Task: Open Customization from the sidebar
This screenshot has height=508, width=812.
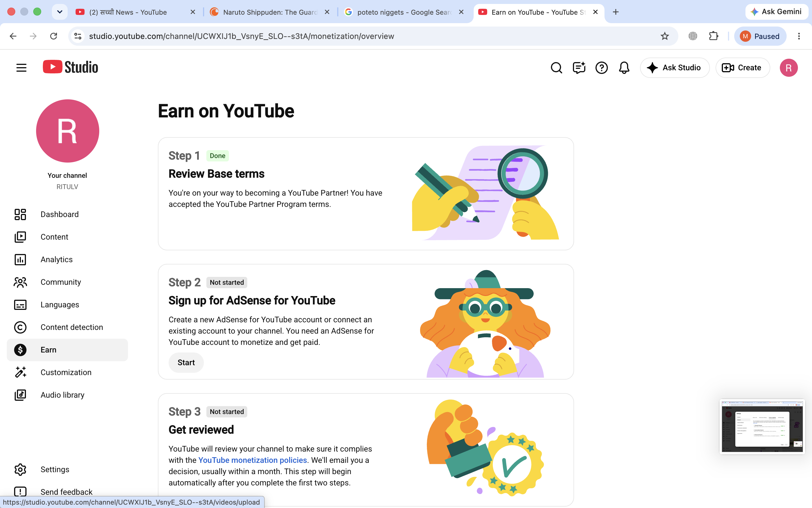Action: 67,372
